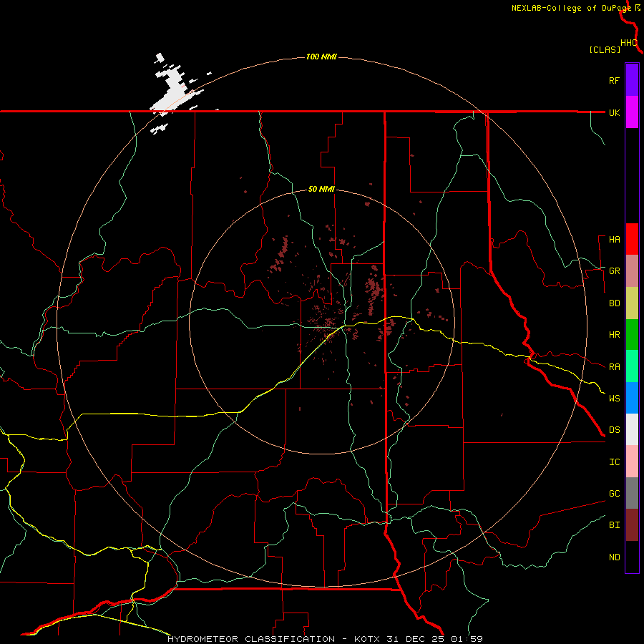Click the WS blue color swatch
The width and height of the screenshot is (644, 644).
click(632, 398)
